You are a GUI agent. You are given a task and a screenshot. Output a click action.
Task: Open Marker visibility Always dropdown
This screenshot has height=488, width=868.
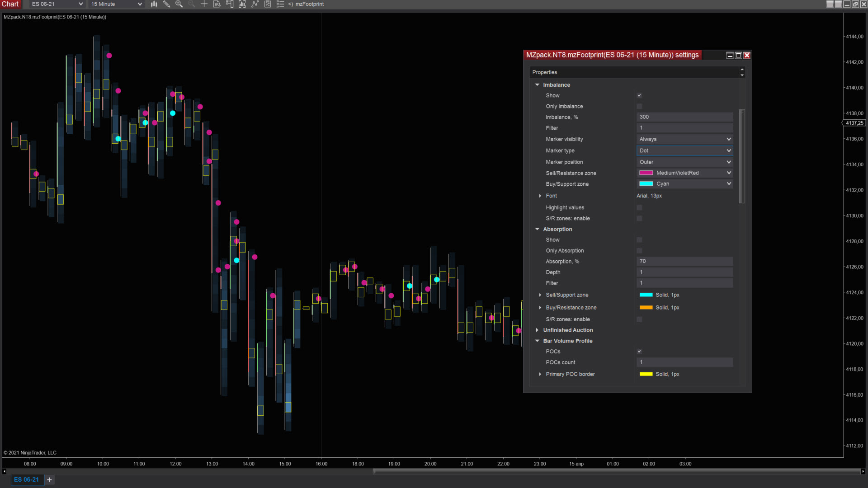click(684, 139)
